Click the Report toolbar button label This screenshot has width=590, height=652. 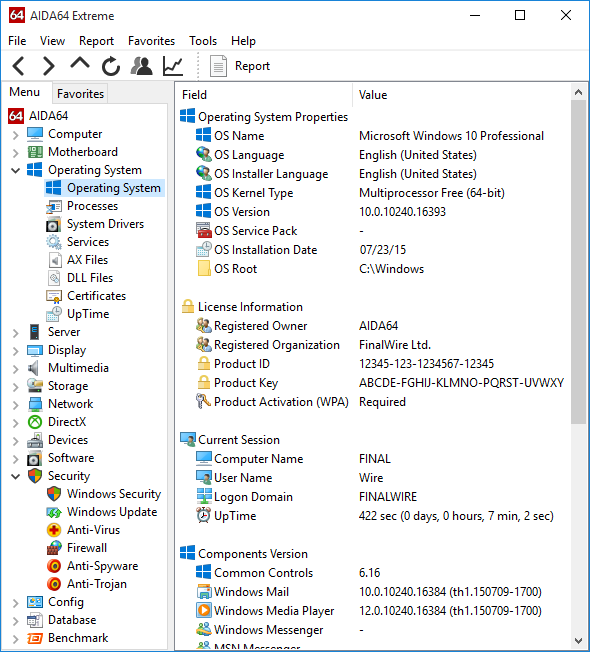pos(252,66)
